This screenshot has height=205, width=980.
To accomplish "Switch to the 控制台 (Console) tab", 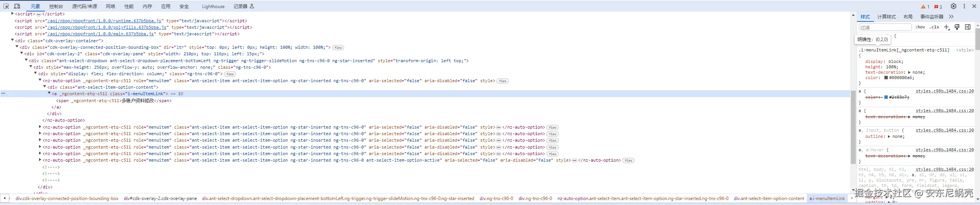I will (56, 7).
